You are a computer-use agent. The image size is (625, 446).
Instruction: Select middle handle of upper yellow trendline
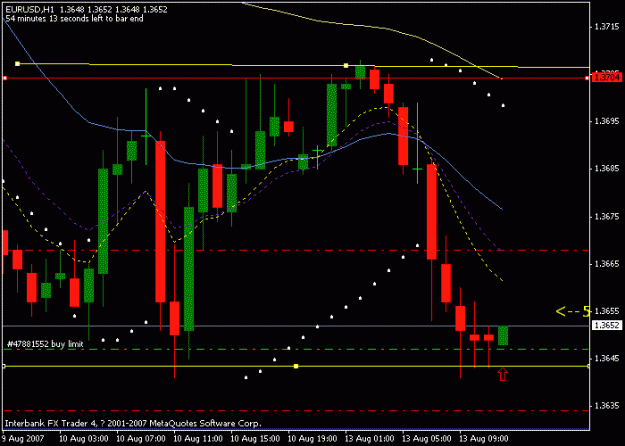tap(346, 65)
